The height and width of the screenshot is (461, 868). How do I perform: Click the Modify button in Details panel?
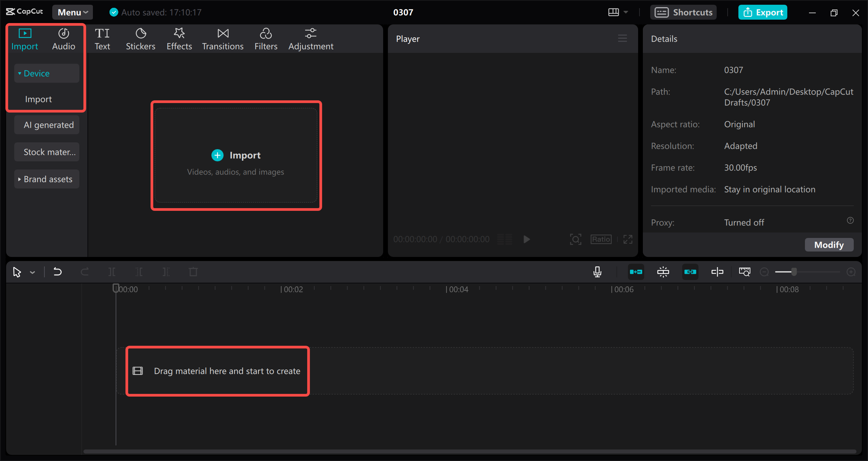click(x=829, y=244)
